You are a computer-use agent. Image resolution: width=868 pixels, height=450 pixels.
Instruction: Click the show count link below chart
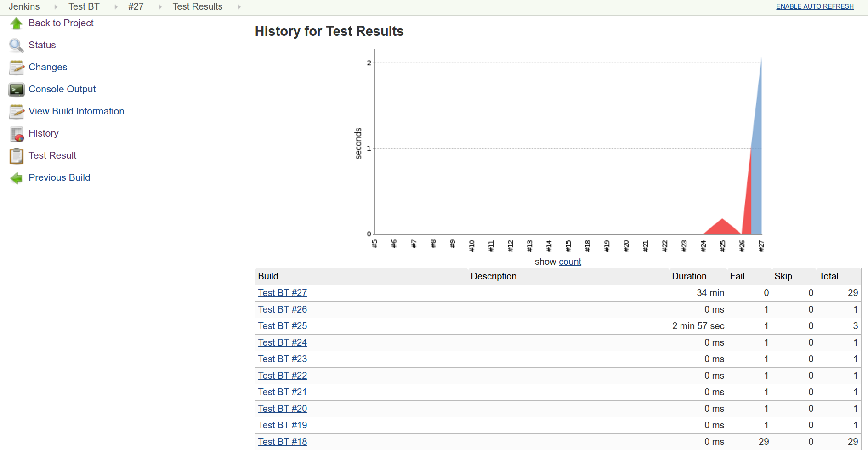coord(570,262)
